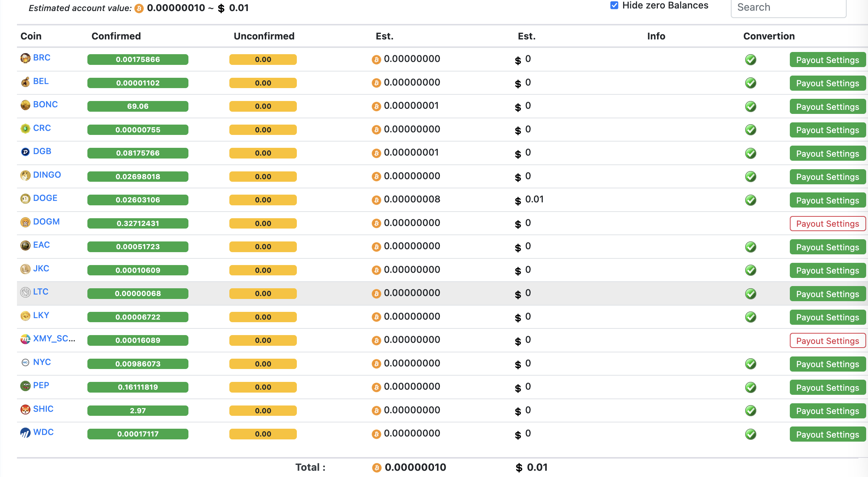Click DGB confirmed balance 0.08175766

click(x=138, y=153)
